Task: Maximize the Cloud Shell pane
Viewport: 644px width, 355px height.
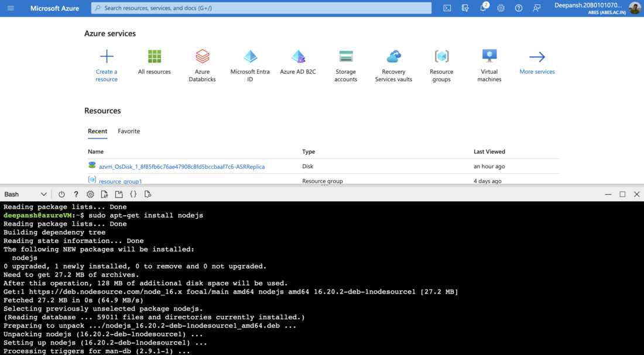Action: (x=623, y=194)
